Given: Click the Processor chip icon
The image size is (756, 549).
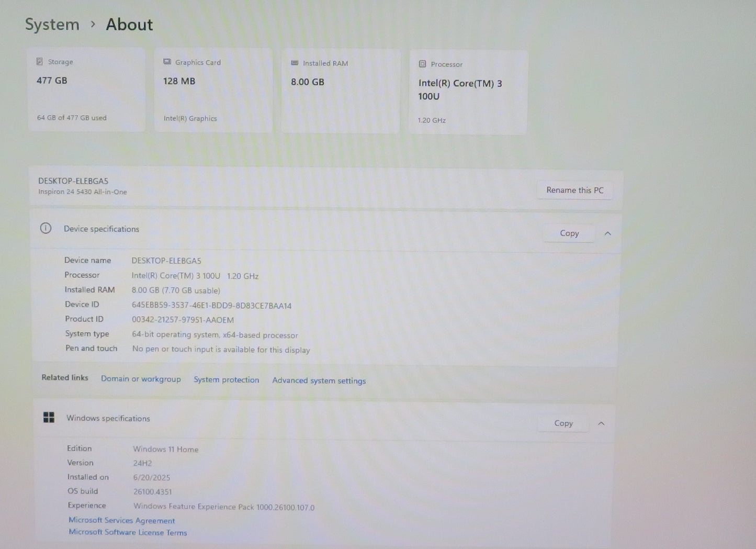Looking at the screenshot, I should tap(422, 64).
